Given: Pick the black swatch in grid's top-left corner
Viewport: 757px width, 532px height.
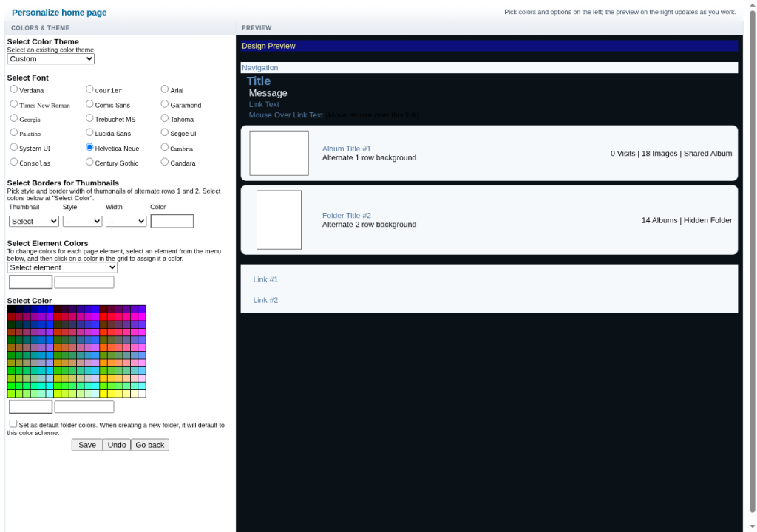Looking at the screenshot, I should pyautogui.click(x=11, y=309).
